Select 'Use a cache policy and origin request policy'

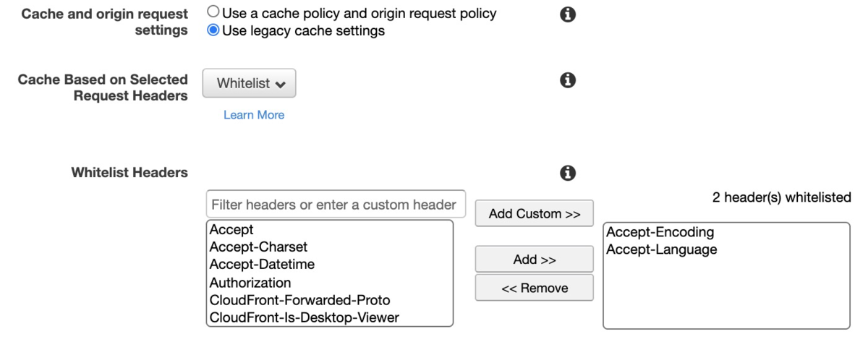click(x=213, y=13)
